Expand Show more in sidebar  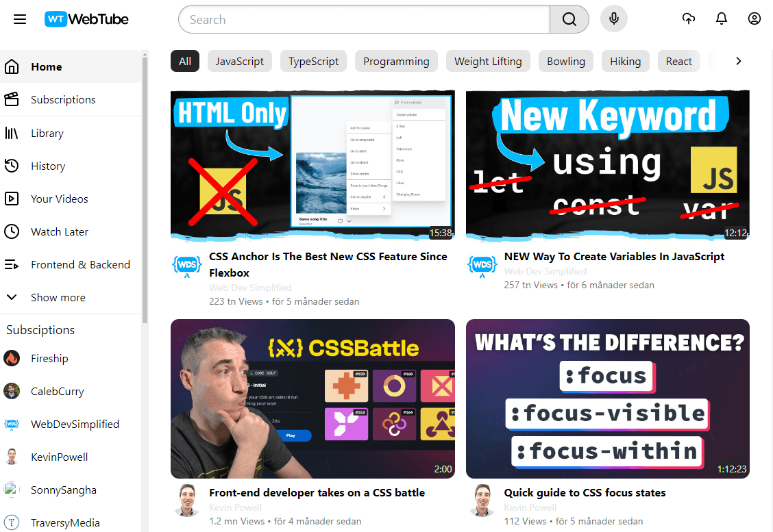71,298
